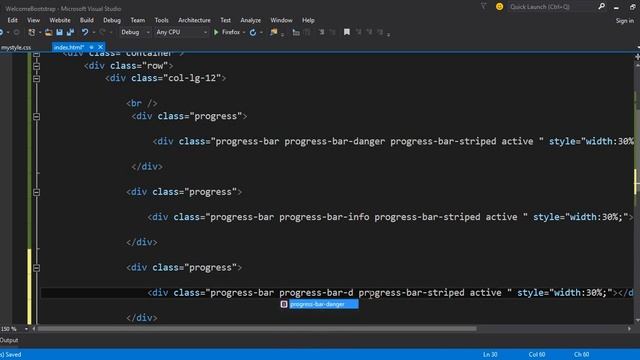Open the Architecture menu
Screen dimensions: 640x360
pos(194,20)
